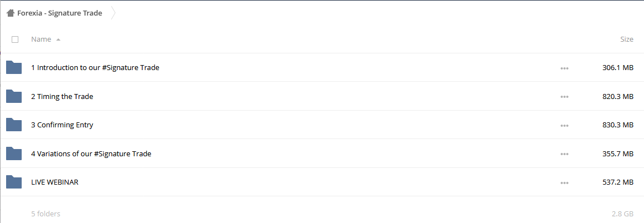Click the LIVE WEBINAR folder icon

(14, 182)
